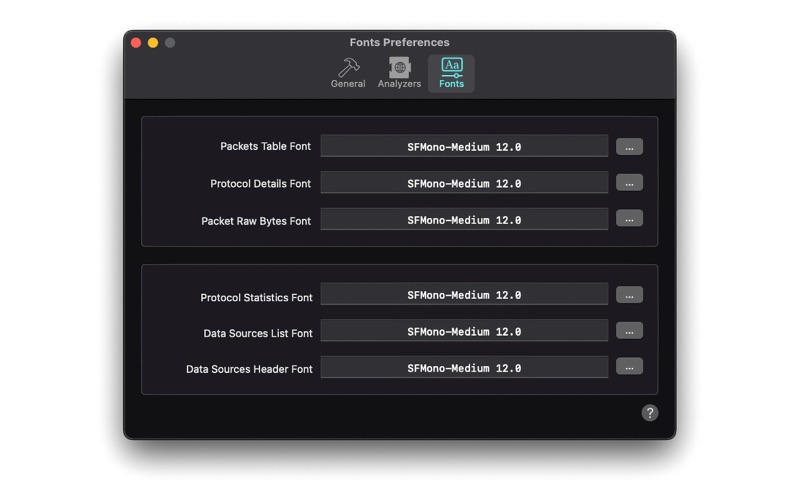
Task: Open help with the question mark button
Action: 649,413
